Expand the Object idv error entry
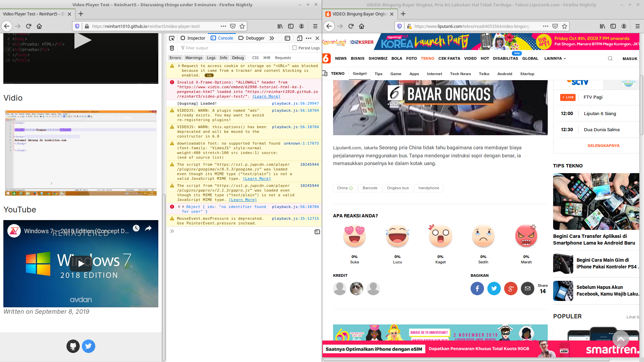Screen dimensions: 644x362 [x=179, y=207]
